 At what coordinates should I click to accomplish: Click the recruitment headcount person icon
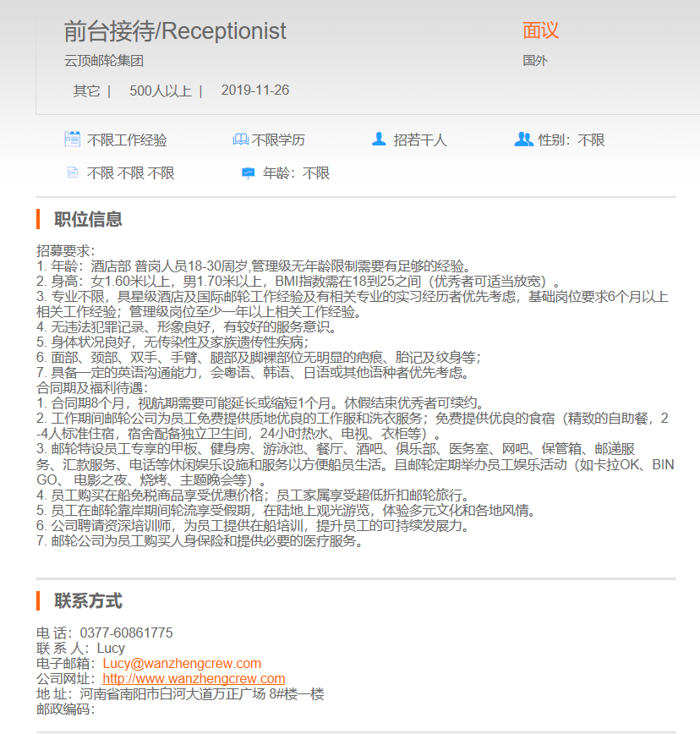pos(379,140)
